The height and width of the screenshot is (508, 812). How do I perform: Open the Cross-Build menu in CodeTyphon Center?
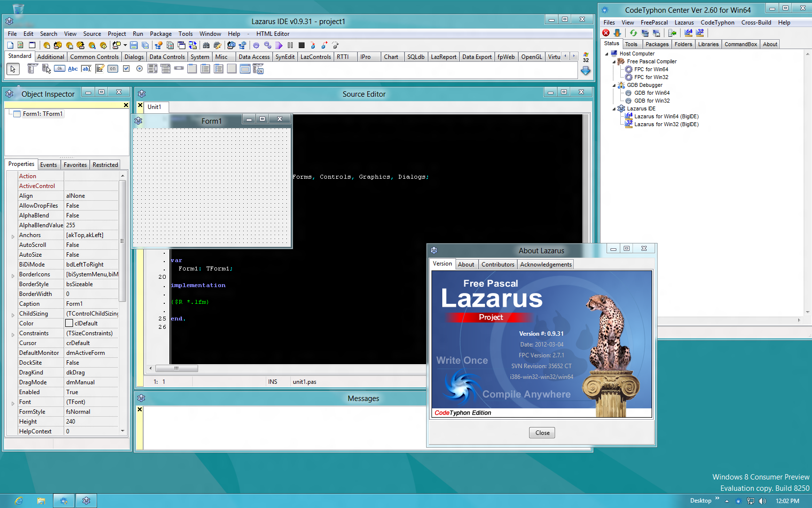coord(756,23)
